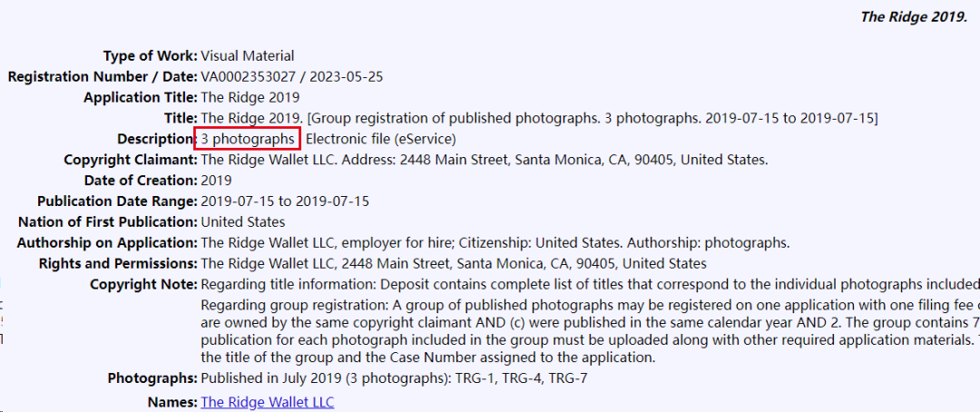Click the Authorship on Application text
The width and height of the screenshot is (980, 412).
[x=495, y=242]
